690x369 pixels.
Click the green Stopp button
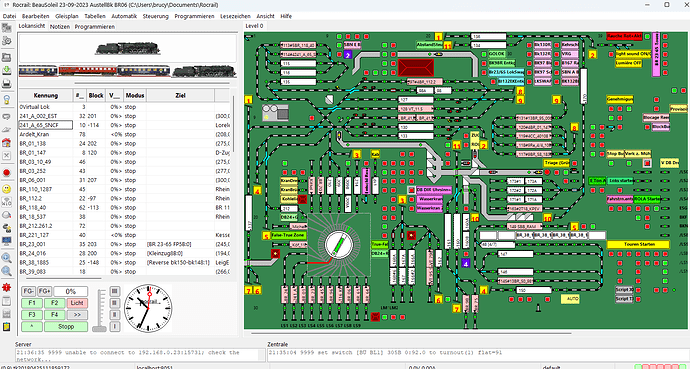[x=66, y=327]
